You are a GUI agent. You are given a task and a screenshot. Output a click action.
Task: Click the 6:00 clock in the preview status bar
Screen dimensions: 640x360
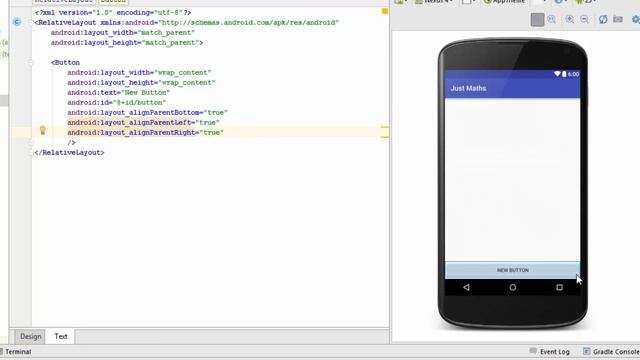pyautogui.click(x=573, y=74)
